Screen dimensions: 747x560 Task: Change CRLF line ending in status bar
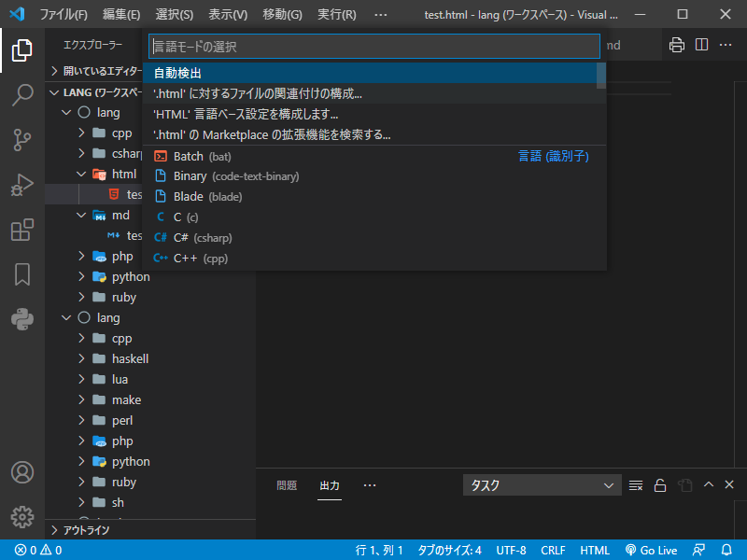pos(553,550)
